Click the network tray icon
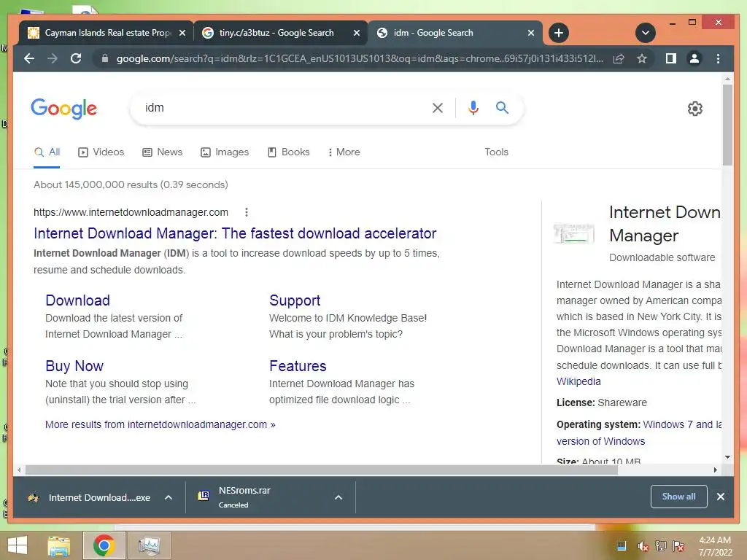 (x=661, y=546)
